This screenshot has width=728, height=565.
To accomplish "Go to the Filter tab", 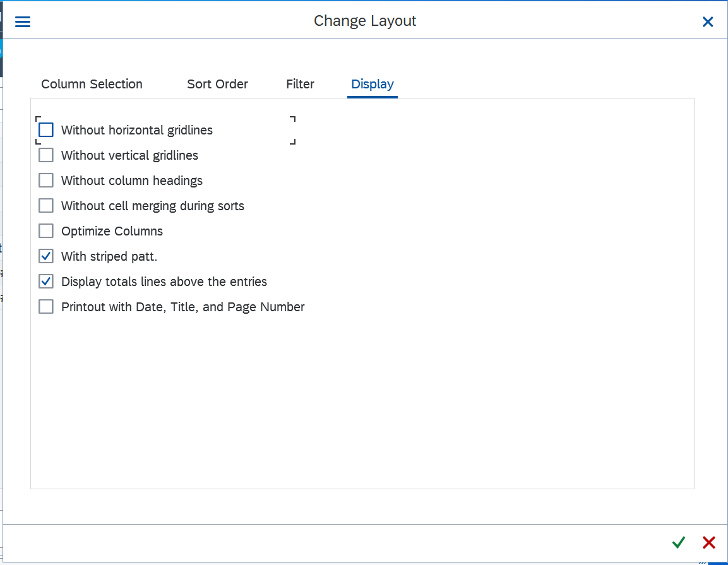I will tap(300, 84).
